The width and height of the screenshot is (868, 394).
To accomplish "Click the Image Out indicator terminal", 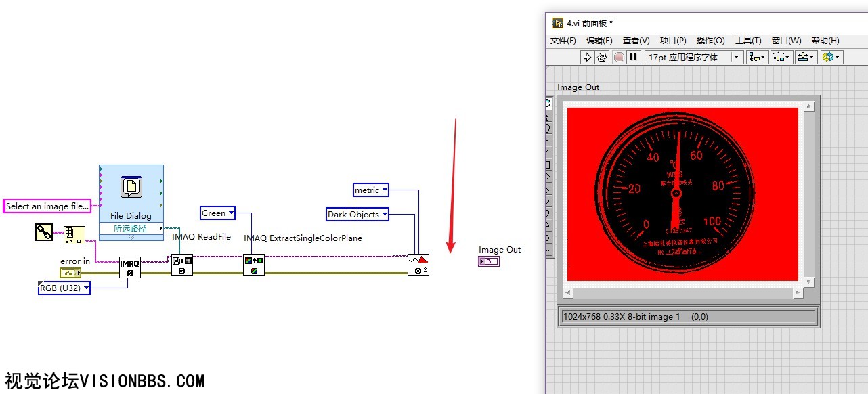I will point(488,261).
